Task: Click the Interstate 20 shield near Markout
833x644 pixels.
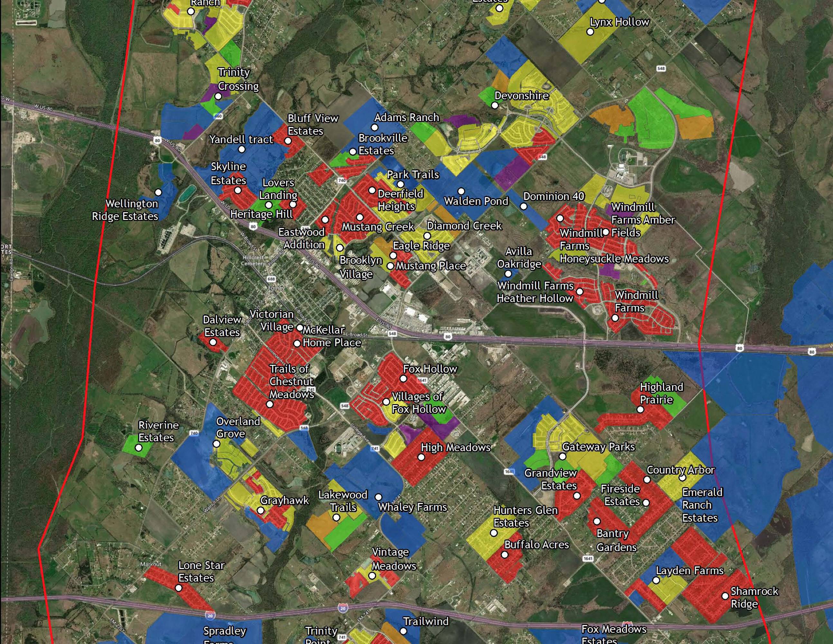Action: [210, 615]
